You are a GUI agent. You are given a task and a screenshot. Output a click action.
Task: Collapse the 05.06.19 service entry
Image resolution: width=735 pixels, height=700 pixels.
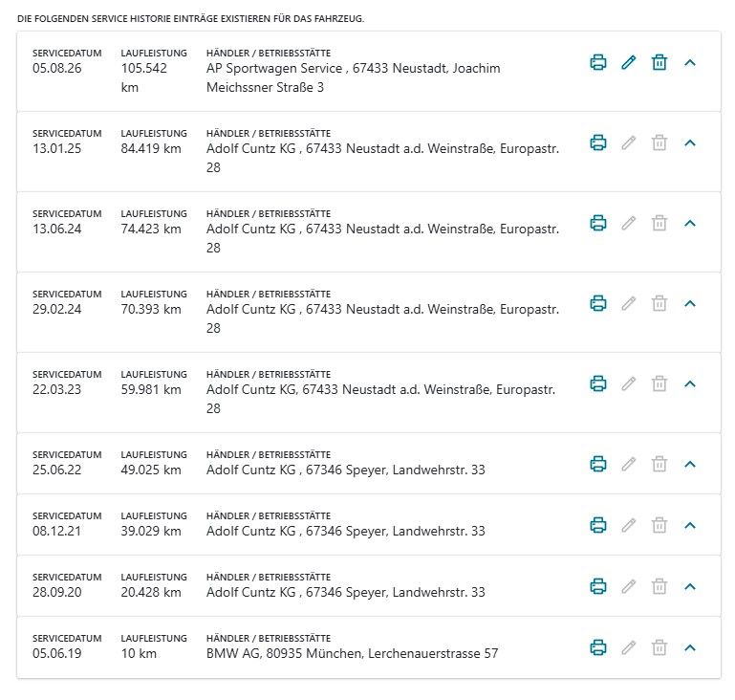pos(689,648)
